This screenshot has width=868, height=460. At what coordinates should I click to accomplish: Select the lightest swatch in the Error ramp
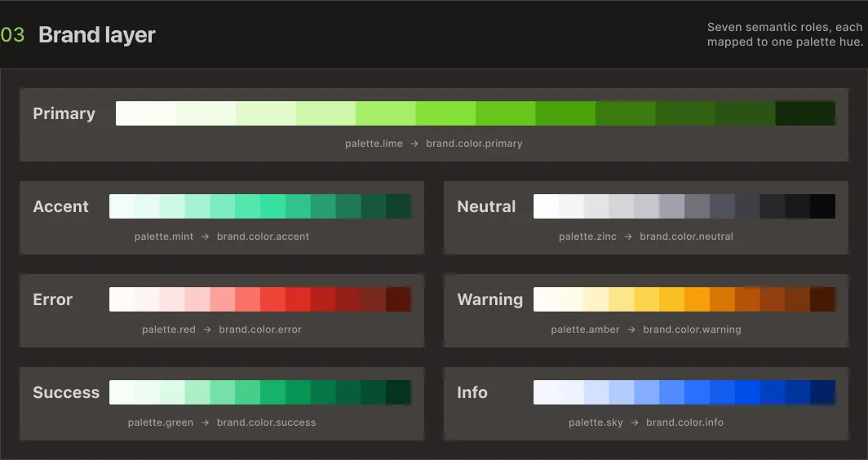pos(122,299)
